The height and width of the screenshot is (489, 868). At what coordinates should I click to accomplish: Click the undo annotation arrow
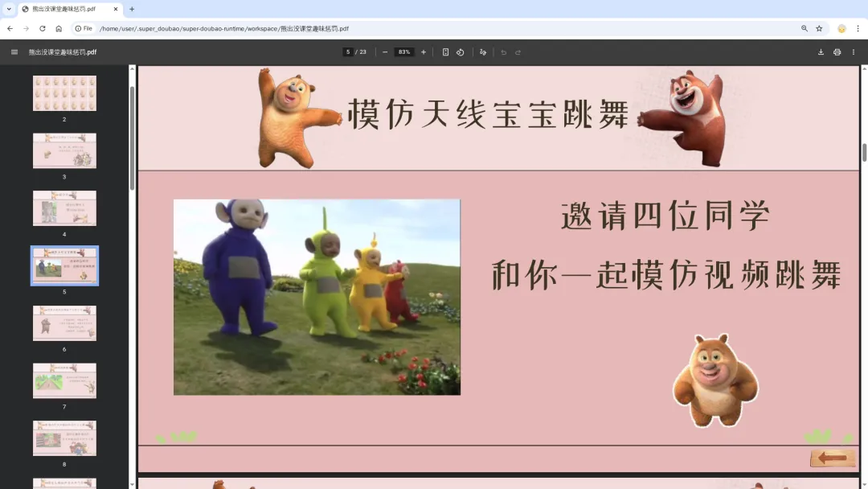pos(504,52)
